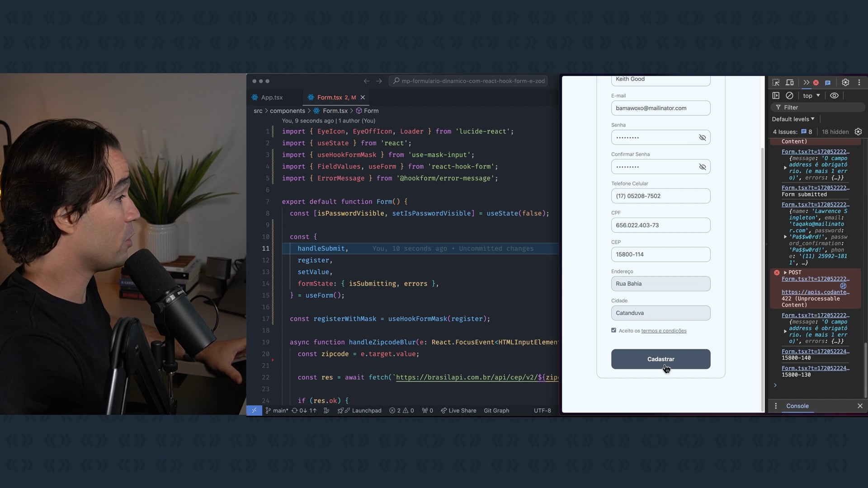Screen dimensions: 868x488
Task: Toggle device toolbar emulation icon
Action: (790, 83)
